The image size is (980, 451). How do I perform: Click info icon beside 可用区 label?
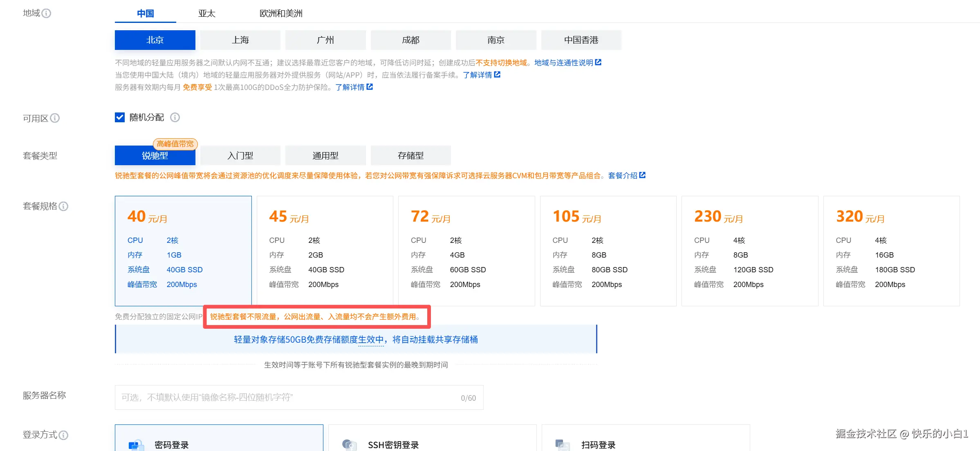(x=55, y=118)
